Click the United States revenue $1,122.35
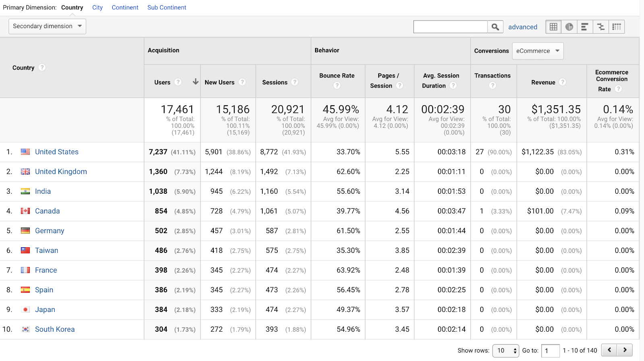644x361 pixels. click(x=538, y=152)
